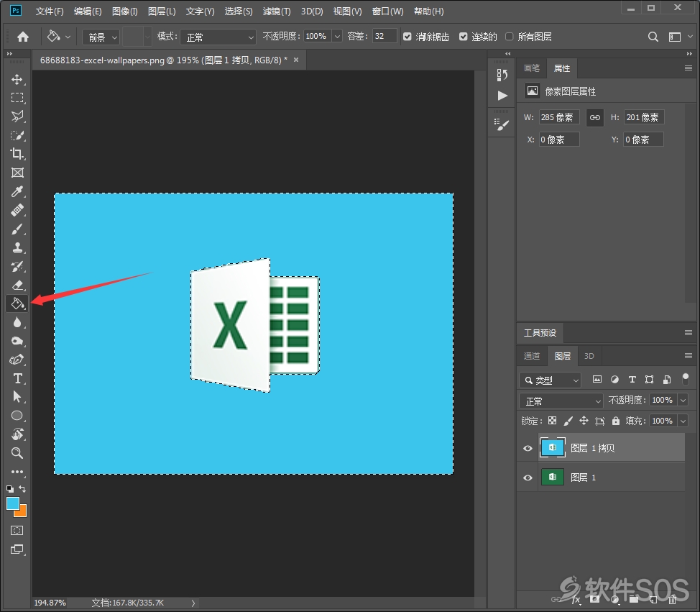
Task: Open the Edit Toolbar ellipsis menu
Action: (17, 472)
